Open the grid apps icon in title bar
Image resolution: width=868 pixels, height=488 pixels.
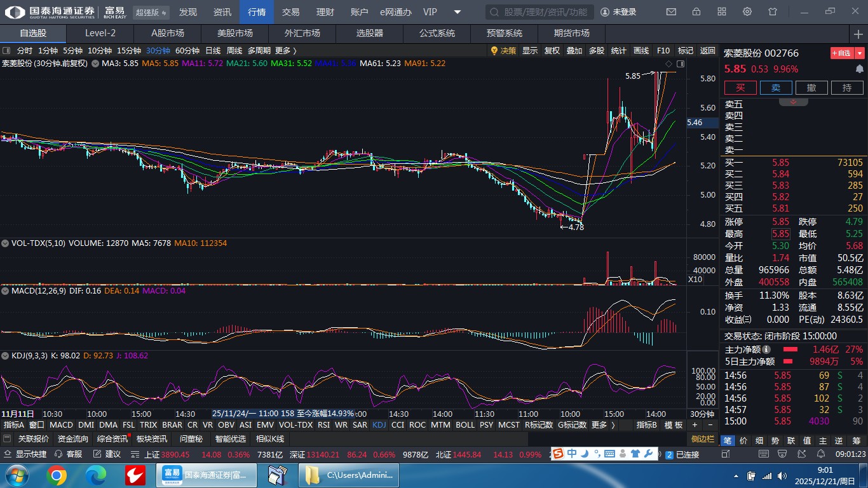pyautogui.click(x=722, y=12)
